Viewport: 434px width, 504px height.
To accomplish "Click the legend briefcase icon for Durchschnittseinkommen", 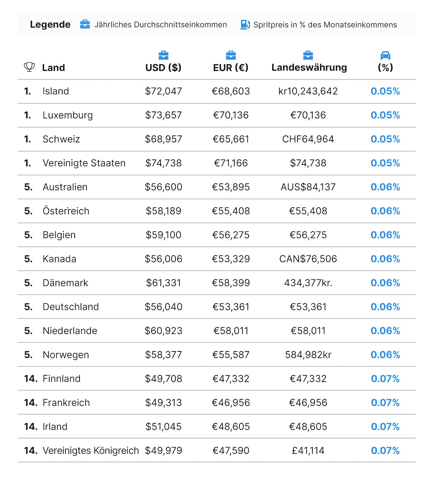I will [85, 24].
